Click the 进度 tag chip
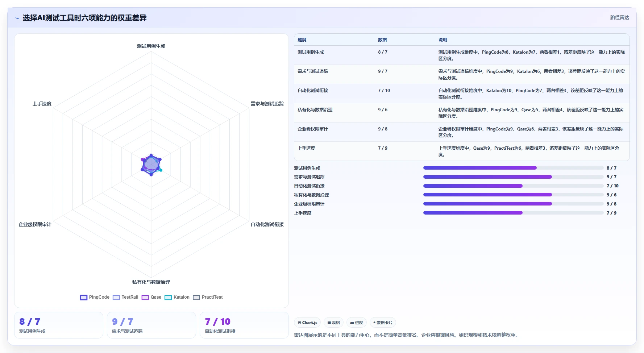Screen dimensions: 644x353 pyautogui.click(x=357, y=323)
